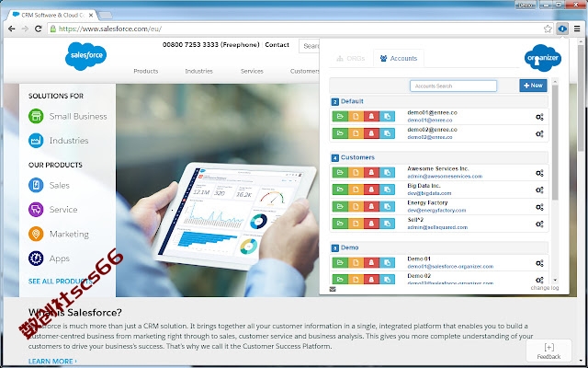Open settings gears for demo01@enree.co
The height and width of the screenshot is (368, 588).
(539, 117)
